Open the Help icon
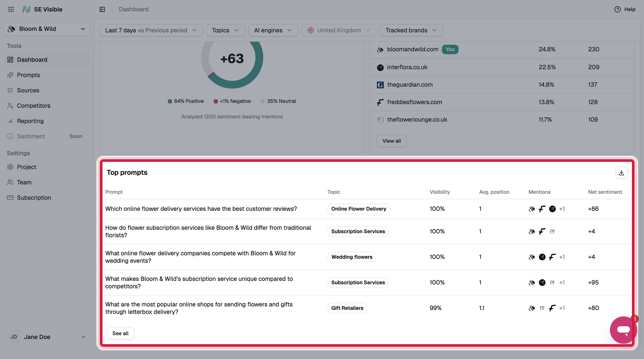This screenshot has height=359, width=644. coord(618,9)
